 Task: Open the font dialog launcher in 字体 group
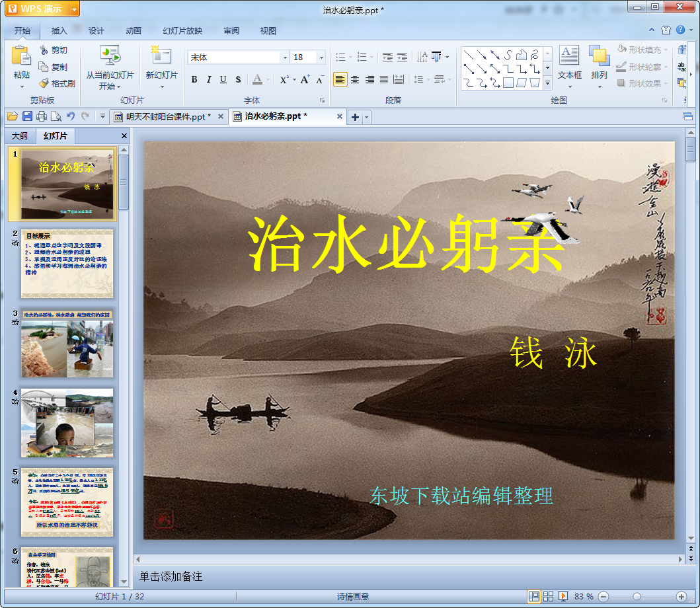322,100
